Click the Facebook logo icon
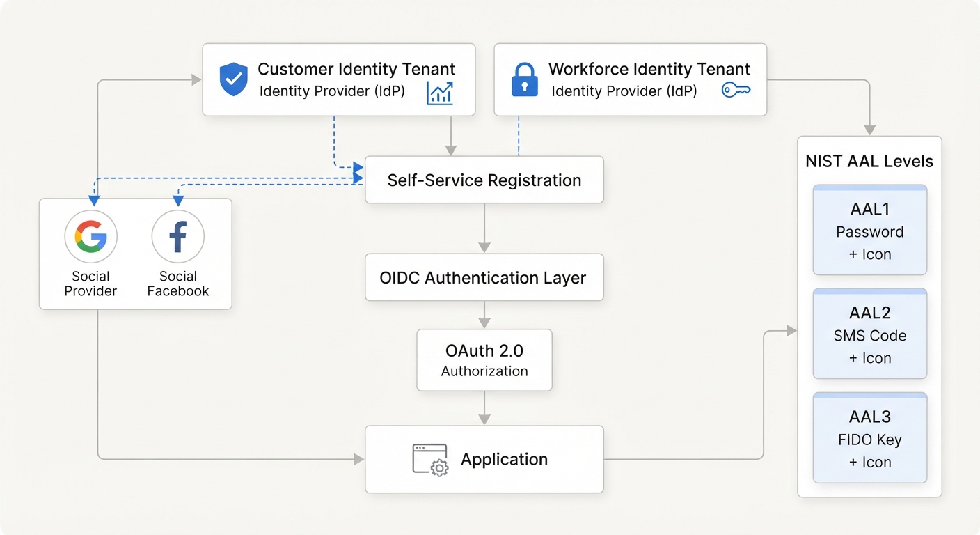This screenshot has height=535, width=980. 178,237
